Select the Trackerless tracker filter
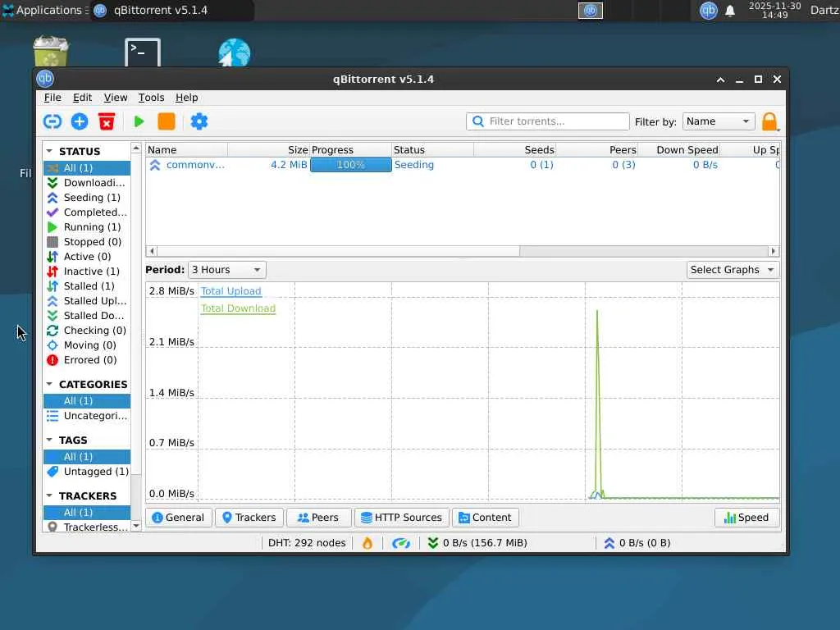Image resolution: width=840 pixels, height=630 pixels. pyautogui.click(x=86, y=527)
